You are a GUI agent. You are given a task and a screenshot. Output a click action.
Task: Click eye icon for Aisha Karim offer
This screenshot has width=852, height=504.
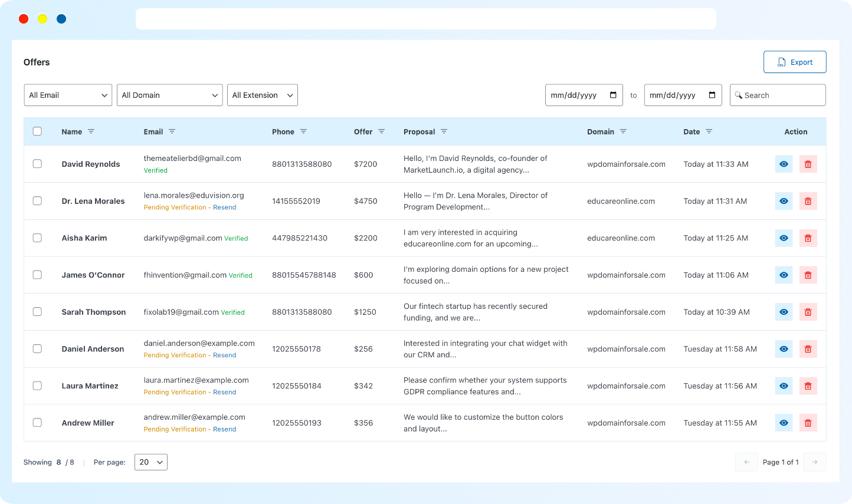[x=784, y=238]
